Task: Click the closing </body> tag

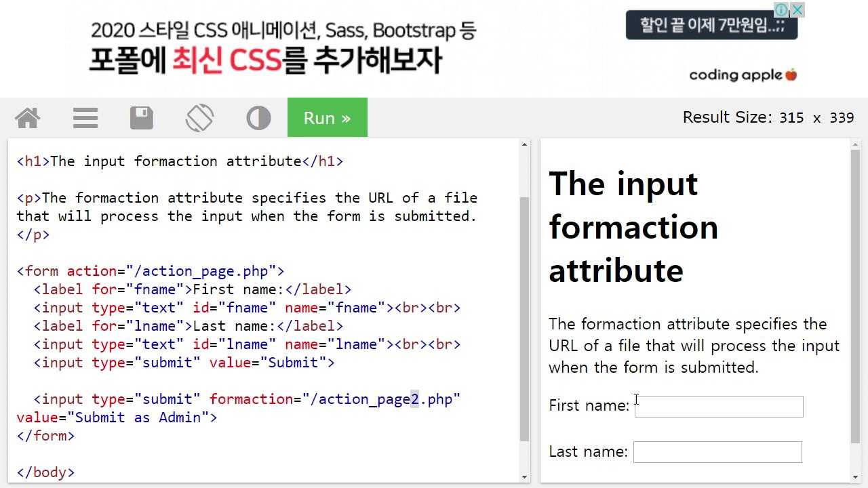Action: (45, 472)
